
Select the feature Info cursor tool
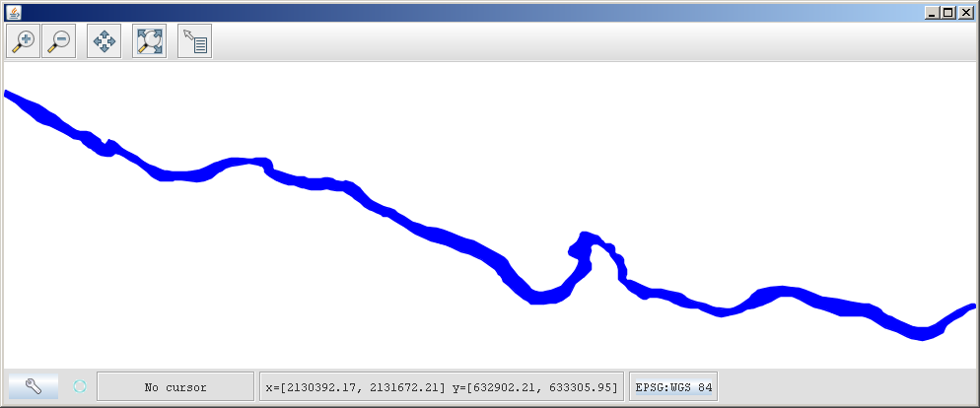pos(194,41)
